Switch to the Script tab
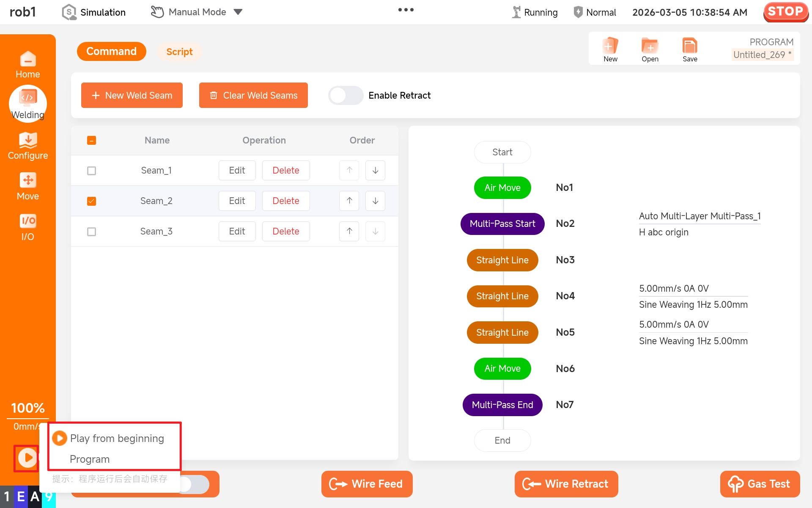This screenshot has width=812, height=508. [179, 52]
